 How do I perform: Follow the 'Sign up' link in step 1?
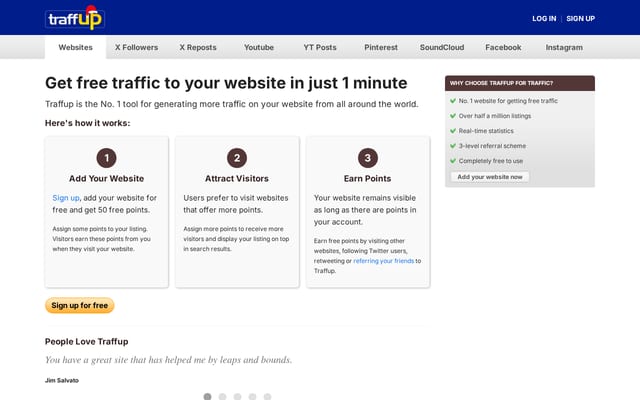pyautogui.click(x=66, y=198)
